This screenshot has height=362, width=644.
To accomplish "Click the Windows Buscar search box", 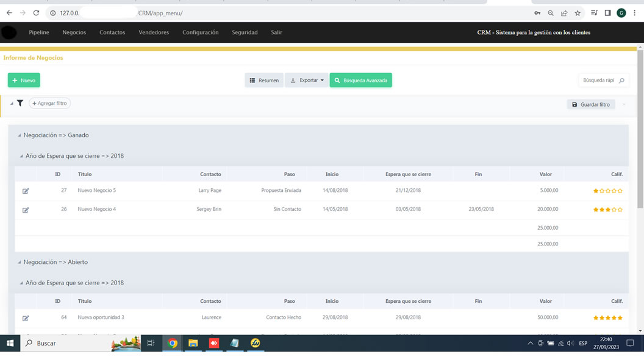I will coord(80,343).
